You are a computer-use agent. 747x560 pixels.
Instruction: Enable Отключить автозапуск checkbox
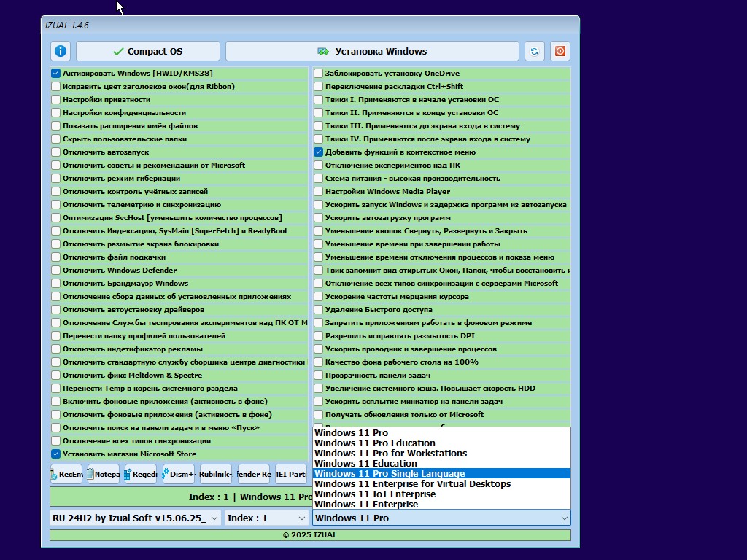click(x=55, y=152)
